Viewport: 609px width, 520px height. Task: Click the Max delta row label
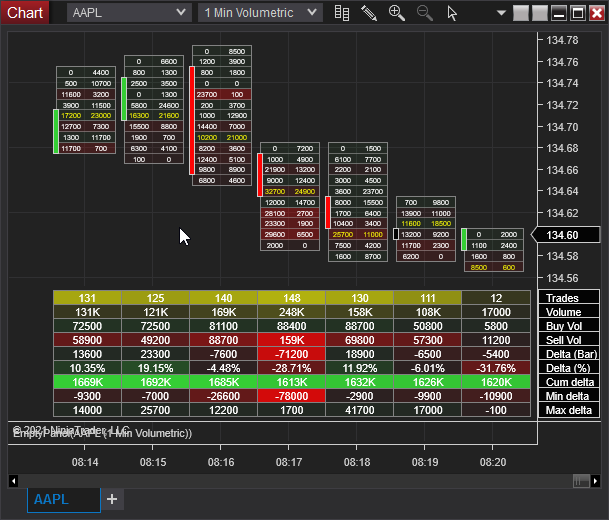click(569, 410)
